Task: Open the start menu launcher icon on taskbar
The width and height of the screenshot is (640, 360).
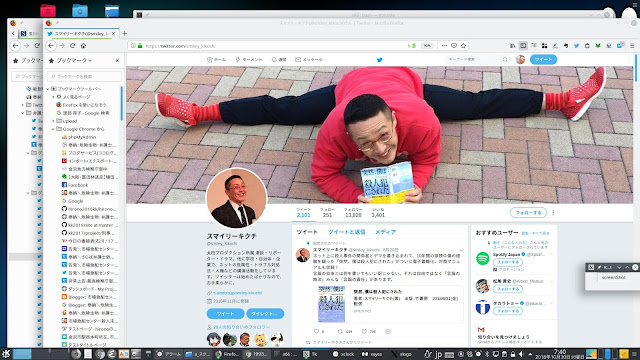Action: (6, 354)
